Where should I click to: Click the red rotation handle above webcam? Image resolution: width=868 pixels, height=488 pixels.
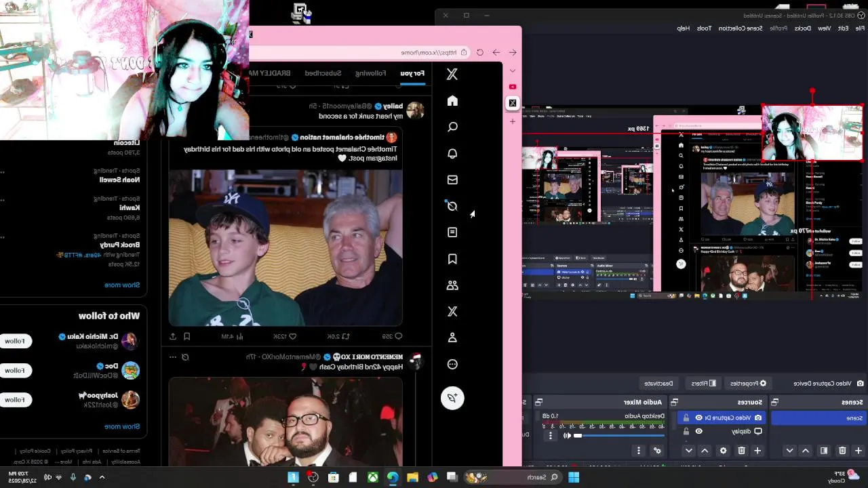coord(812,91)
